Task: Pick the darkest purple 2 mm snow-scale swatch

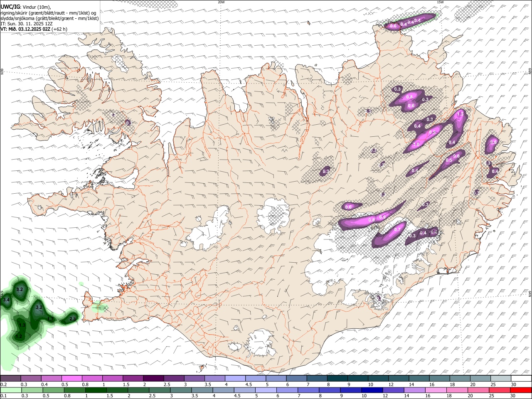Action: tap(153, 379)
